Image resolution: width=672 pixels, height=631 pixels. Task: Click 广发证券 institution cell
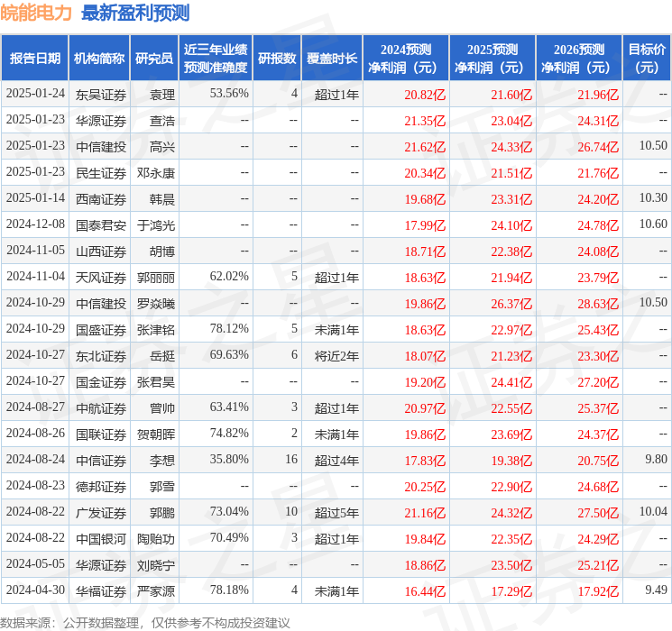101,513
